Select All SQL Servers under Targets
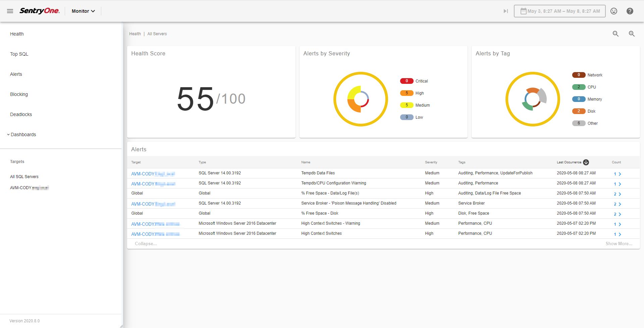 (x=24, y=177)
